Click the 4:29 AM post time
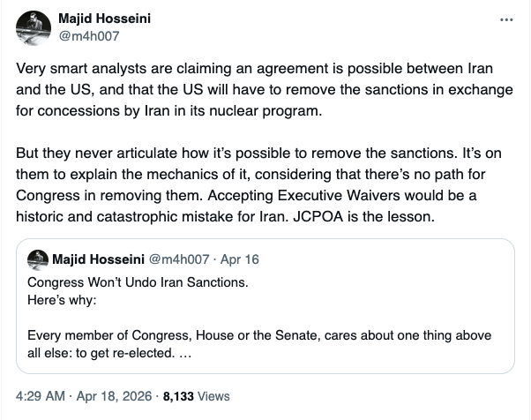This screenshot has width=531, height=420. pos(40,396)
